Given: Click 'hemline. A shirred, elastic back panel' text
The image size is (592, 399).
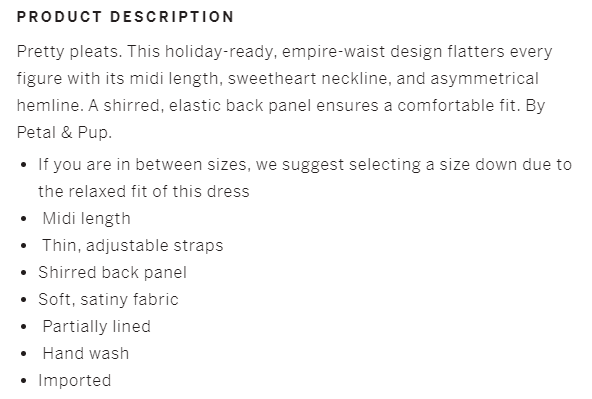Looking at the screenshot, I should coord(164,106).
